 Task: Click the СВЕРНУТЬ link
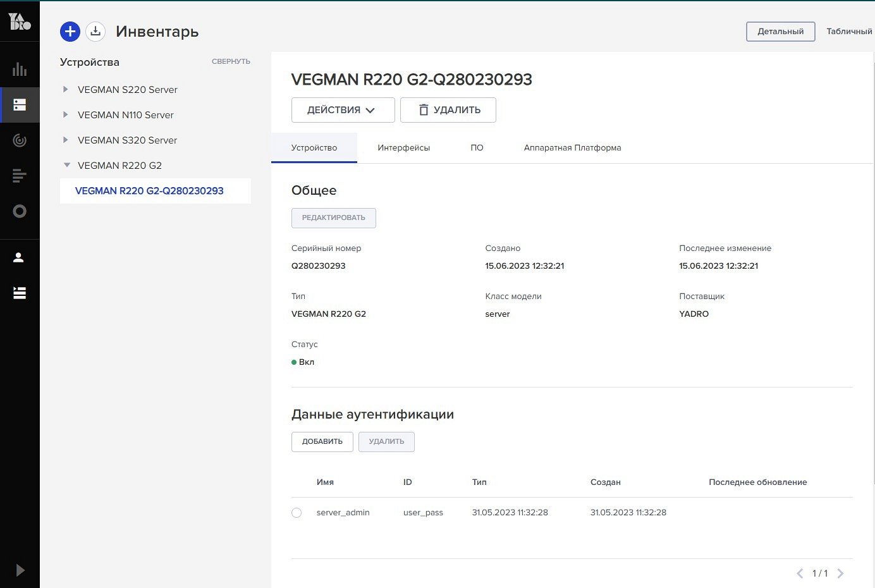click(231, 62)
